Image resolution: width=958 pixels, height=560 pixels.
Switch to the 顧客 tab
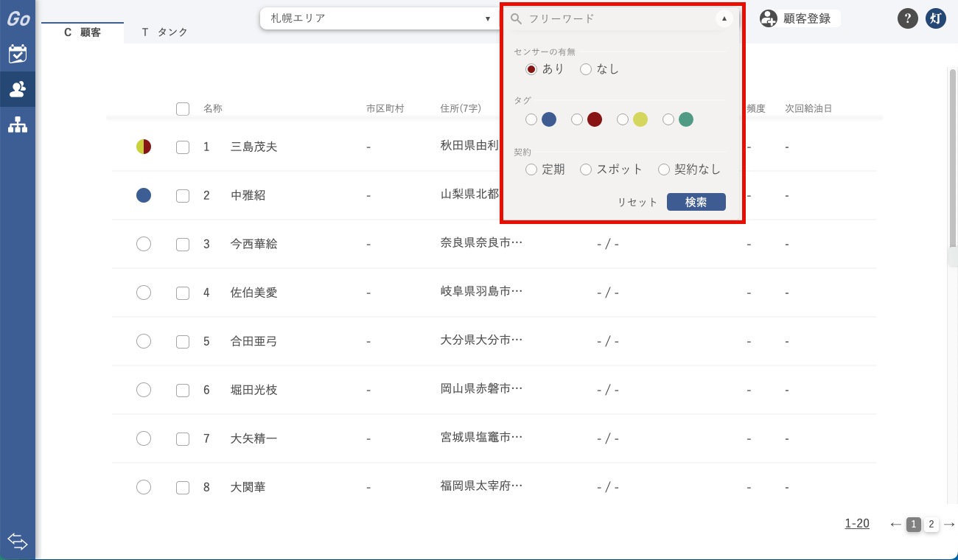pos(83,32)
